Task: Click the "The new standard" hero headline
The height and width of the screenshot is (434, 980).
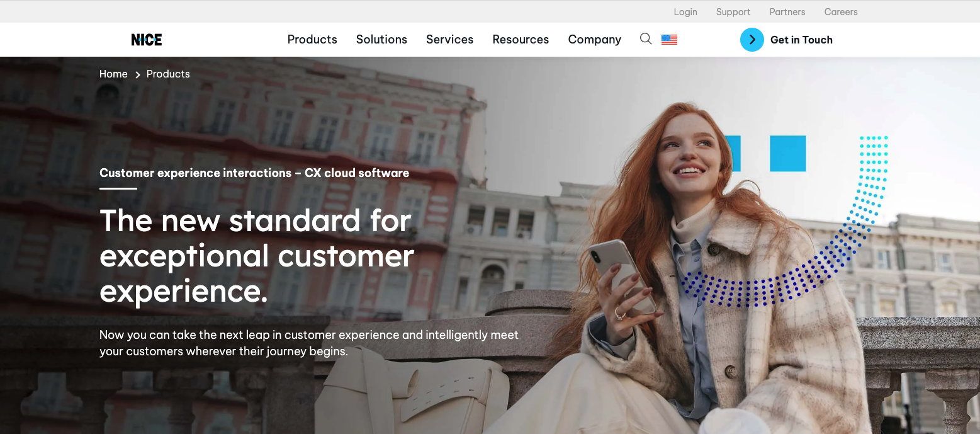Action: click(257, 256)
